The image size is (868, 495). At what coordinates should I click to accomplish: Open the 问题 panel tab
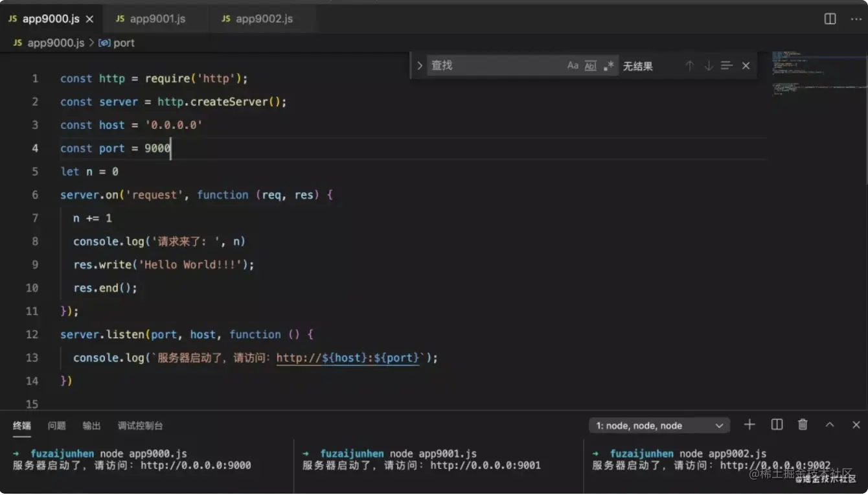(x=57, y=426)
